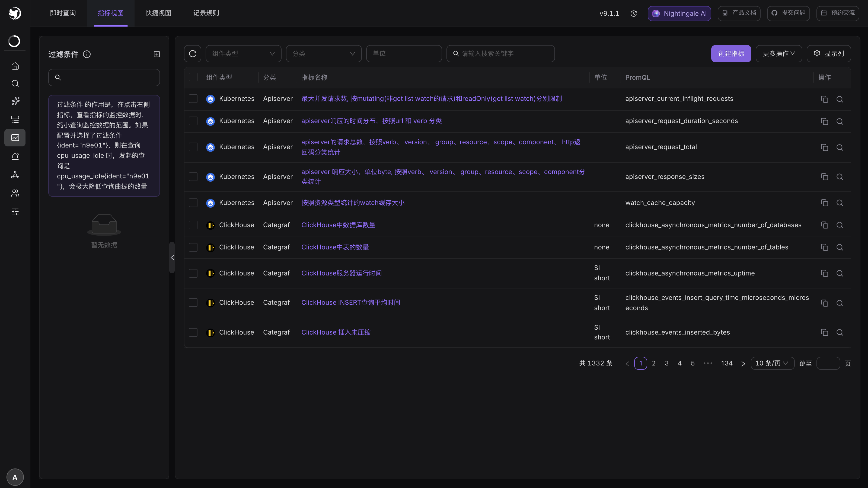Image resolution: width=868 pixels, height=488 pixels.
Task: Check the apiserver_current_inflight_requests row checkbox
Action: (193, 99)
